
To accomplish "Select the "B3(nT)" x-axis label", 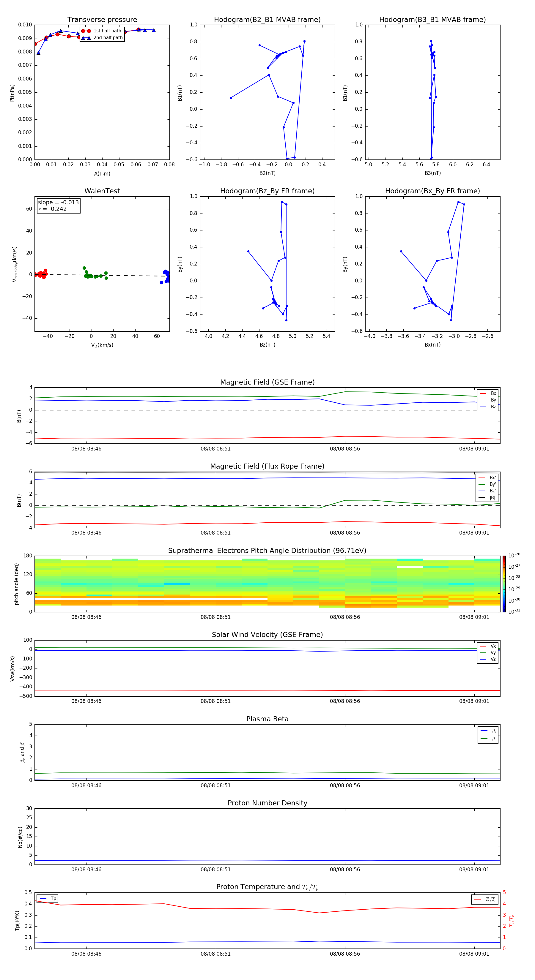I will (x=432, y=173).
